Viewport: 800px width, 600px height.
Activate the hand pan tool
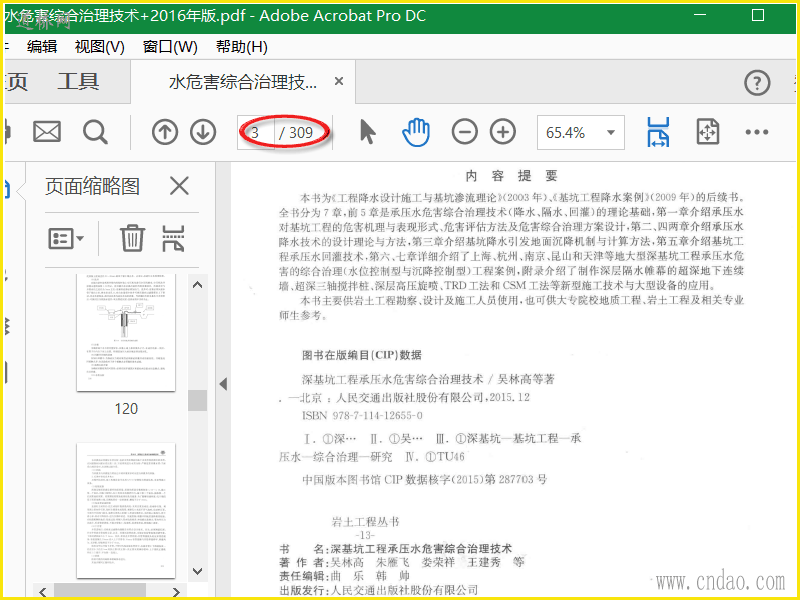[416, 132]
